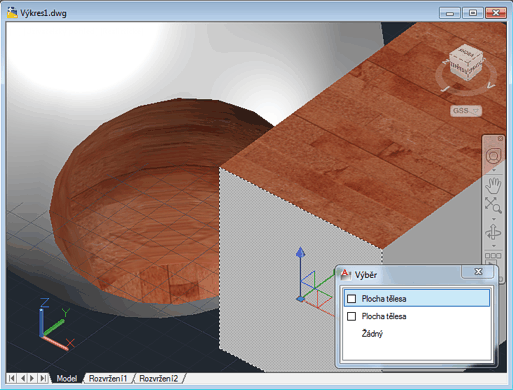Jump to the first layout tab arrow
Viewport: 513px width, 390px height.
point(11,378)
